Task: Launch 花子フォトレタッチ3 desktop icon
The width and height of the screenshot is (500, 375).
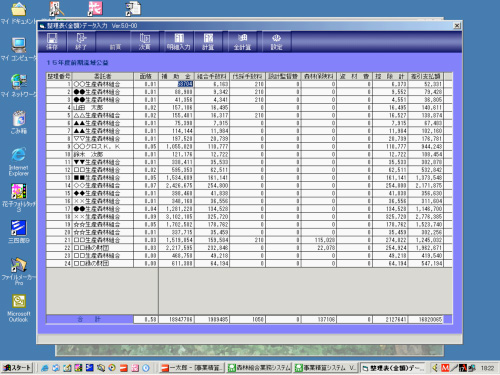Action: click(19, 197)
